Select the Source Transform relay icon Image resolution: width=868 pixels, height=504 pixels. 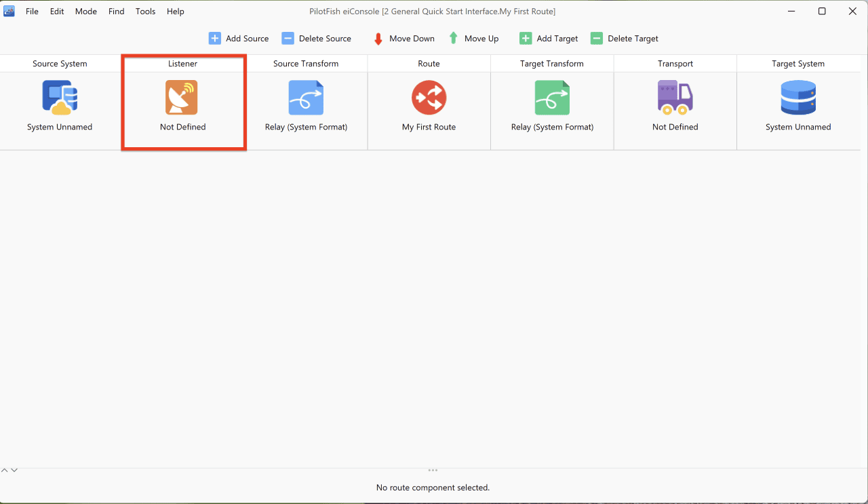pos(306,98)
